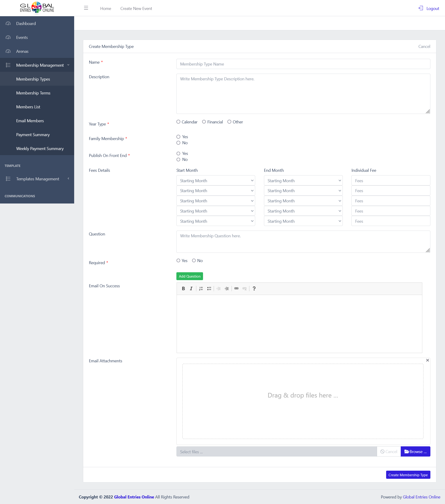445x504 pixels.
Task: Click the Membership Type Name field
Action: [x=303, y=64]
